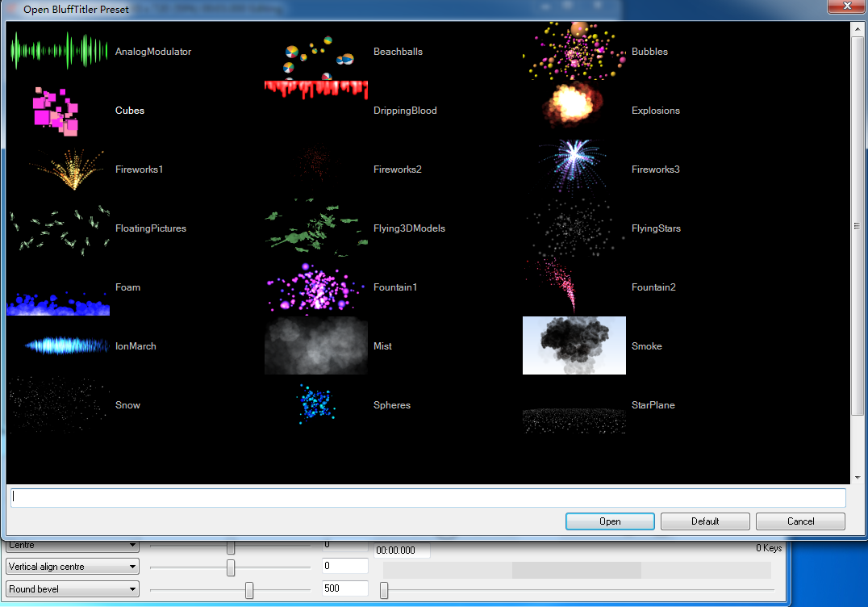Click the timeline slider handle below the time field

coord(384,590)
